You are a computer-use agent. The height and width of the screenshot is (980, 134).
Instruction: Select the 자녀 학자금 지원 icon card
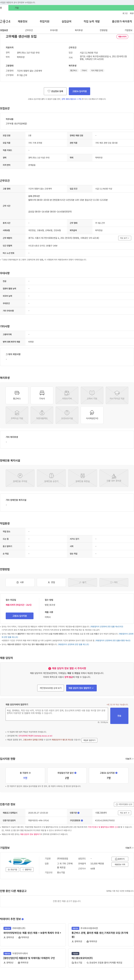click(x=117, y=395)
